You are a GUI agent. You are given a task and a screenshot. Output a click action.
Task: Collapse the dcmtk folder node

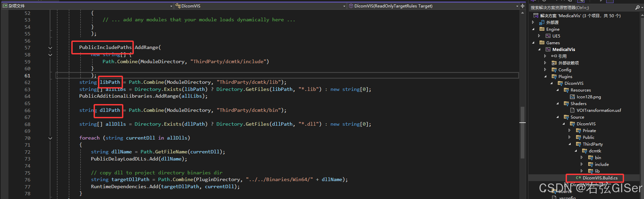click(x=576, y=151)
